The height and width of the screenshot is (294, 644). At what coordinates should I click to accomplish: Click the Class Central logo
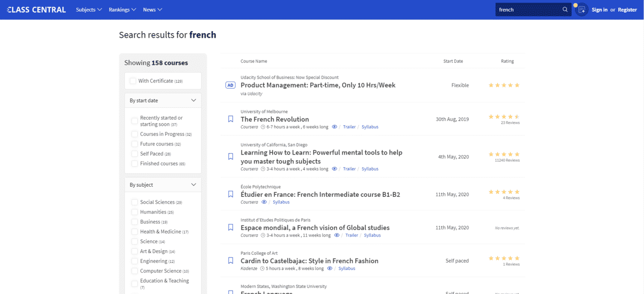[36, 10]
